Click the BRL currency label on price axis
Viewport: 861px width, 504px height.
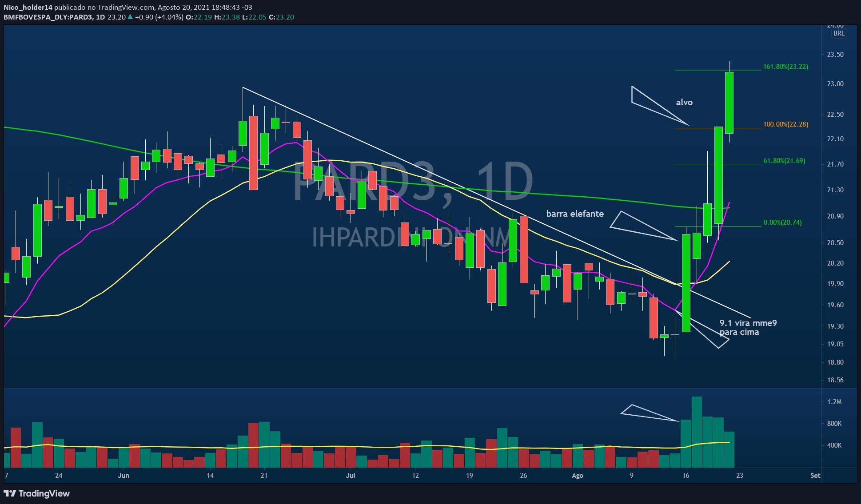(x=839, y=33)
